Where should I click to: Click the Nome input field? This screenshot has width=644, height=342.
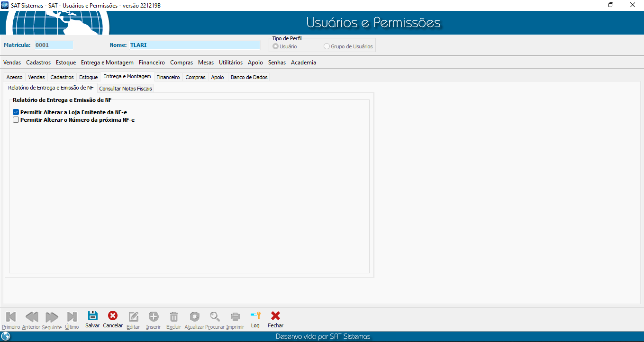point(194,45)
